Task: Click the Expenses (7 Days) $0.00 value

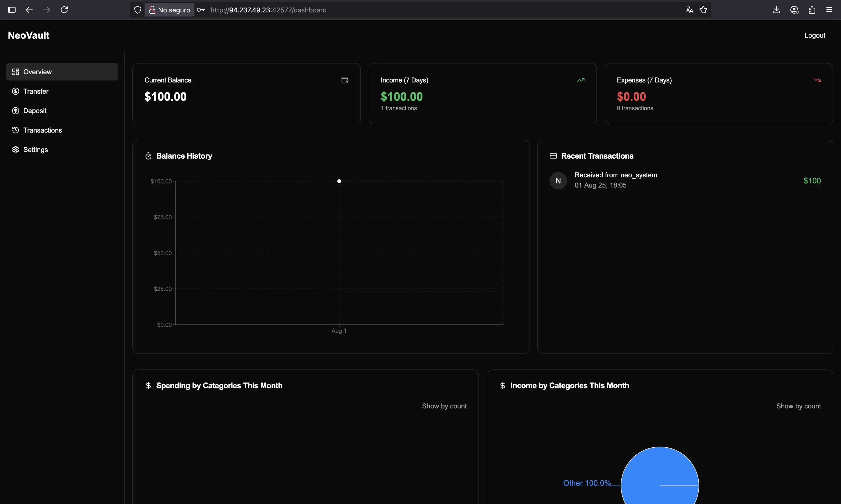Action: coord(631,97)
